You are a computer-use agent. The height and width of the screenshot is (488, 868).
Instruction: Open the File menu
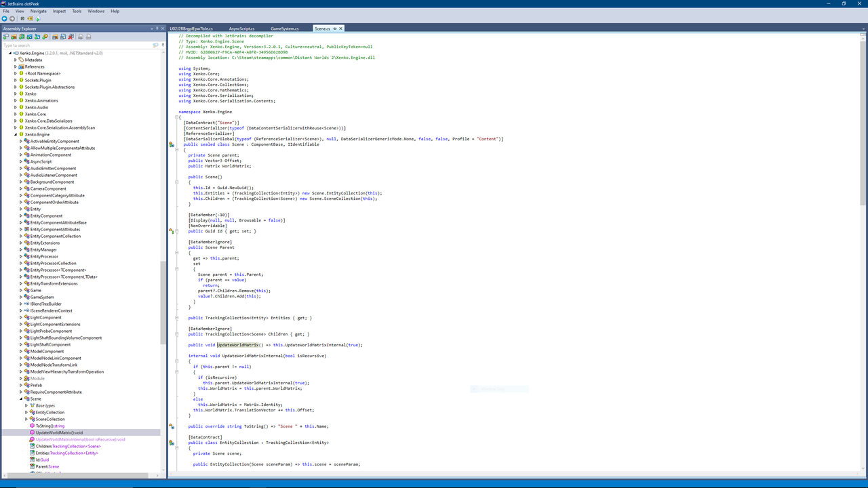pyautogui.click(x=6, y=11)
